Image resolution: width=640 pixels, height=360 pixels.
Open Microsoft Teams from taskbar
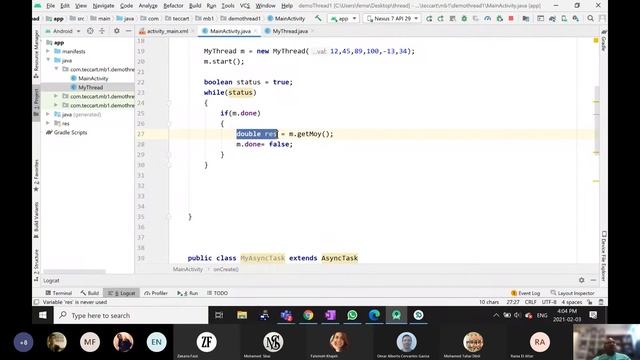pos(286,315)
